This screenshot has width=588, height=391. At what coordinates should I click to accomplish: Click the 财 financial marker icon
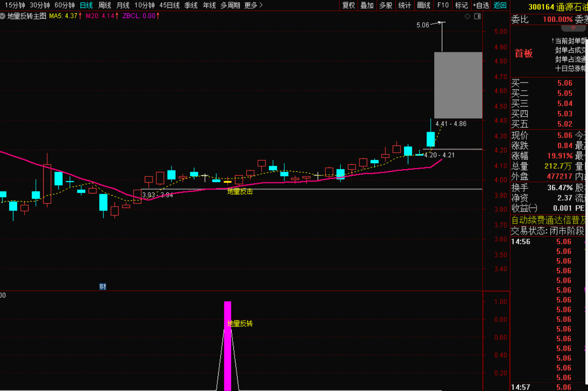pyautogui.click(x=102, y=287)
